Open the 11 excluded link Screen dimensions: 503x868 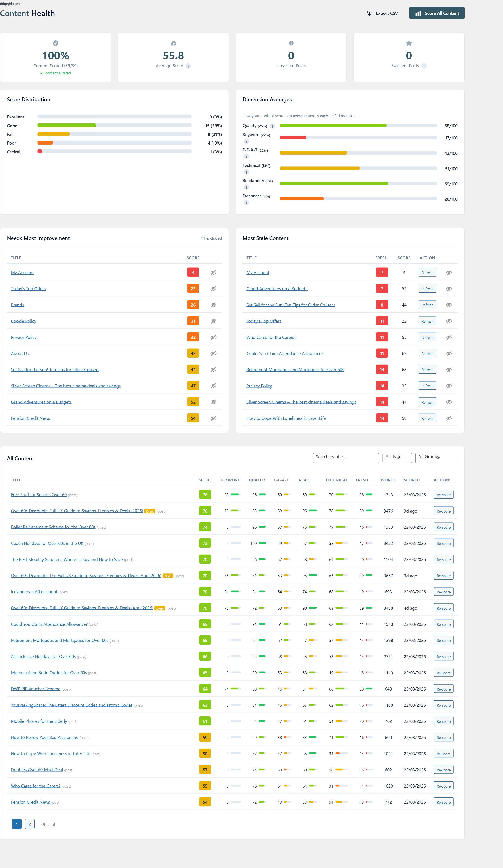point(211,238)
